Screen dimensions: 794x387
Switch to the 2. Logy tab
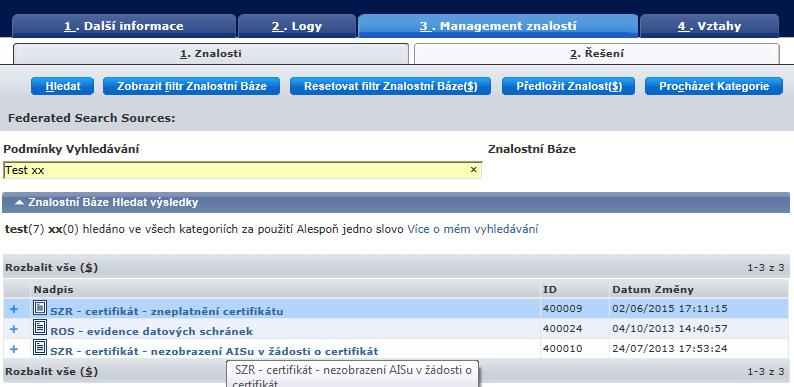click(x=297, y=26)
